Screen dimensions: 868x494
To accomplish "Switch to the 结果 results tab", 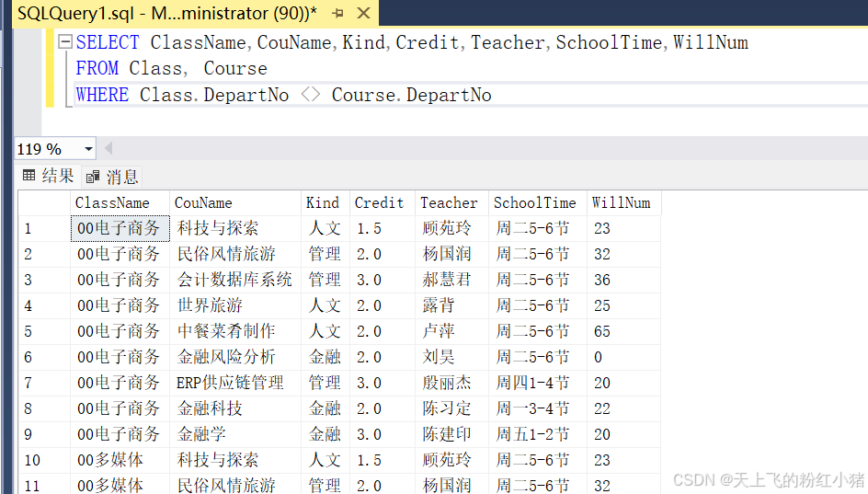I will pyautogui.click(x=49, y=176).
